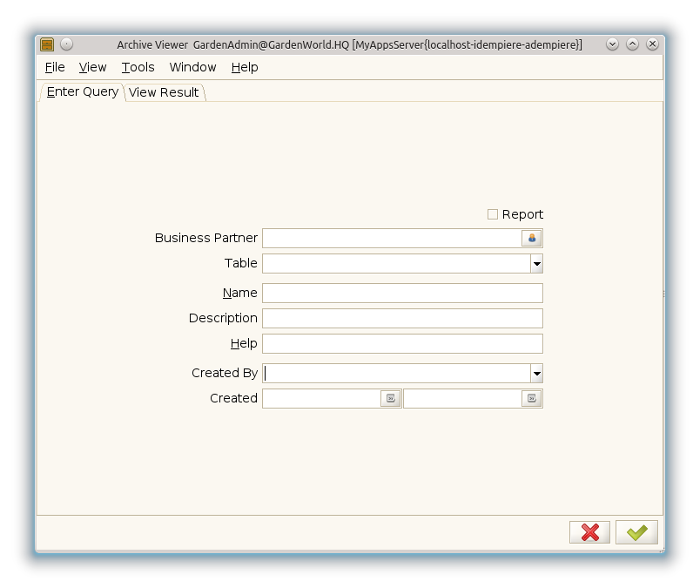Click into the Name text field
The image size is (700, 588).
(402, 293)
